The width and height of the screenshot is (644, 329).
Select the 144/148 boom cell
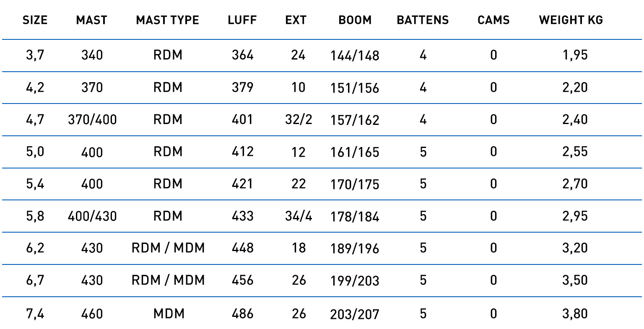tap(355, 55)
